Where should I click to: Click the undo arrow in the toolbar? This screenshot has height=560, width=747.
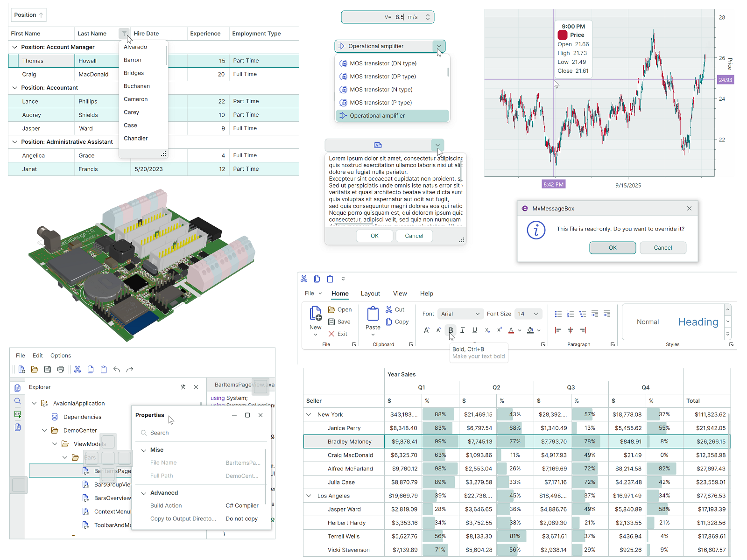[117, 370]
